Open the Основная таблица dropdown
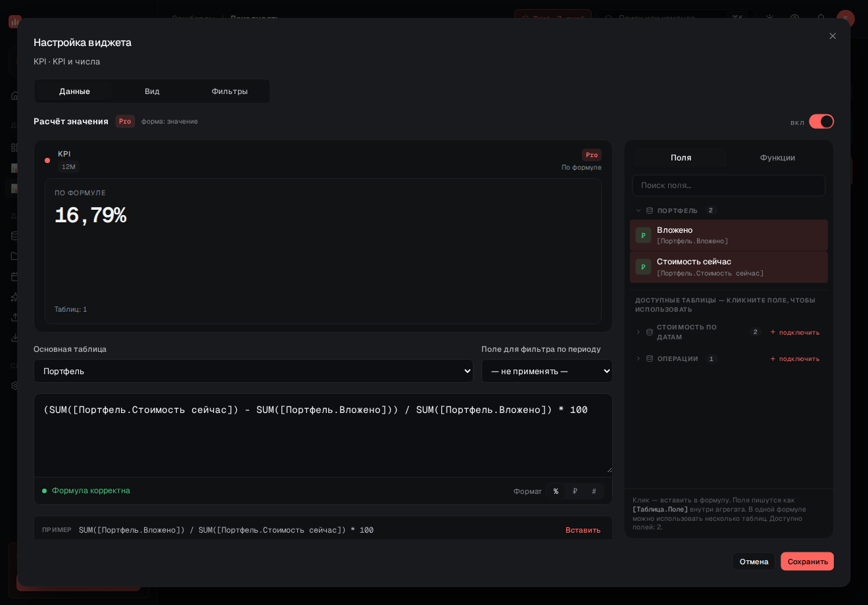The width and height of the screenshot is (868, 605). (253, 371)
